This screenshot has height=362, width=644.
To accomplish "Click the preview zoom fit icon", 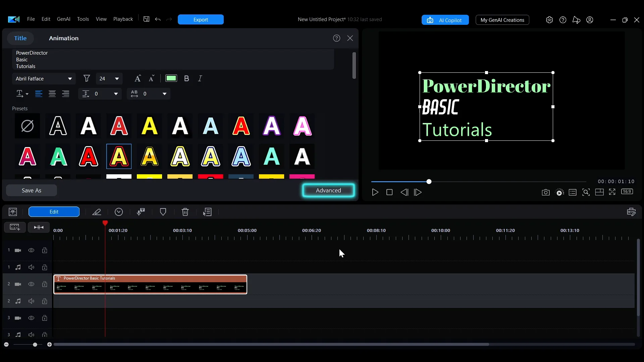I will [586, 192].
